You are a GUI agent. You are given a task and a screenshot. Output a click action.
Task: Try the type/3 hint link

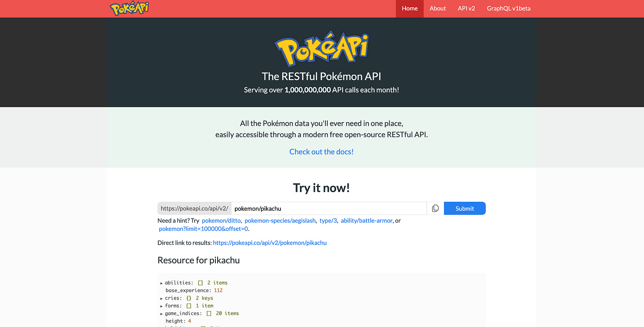328,220
